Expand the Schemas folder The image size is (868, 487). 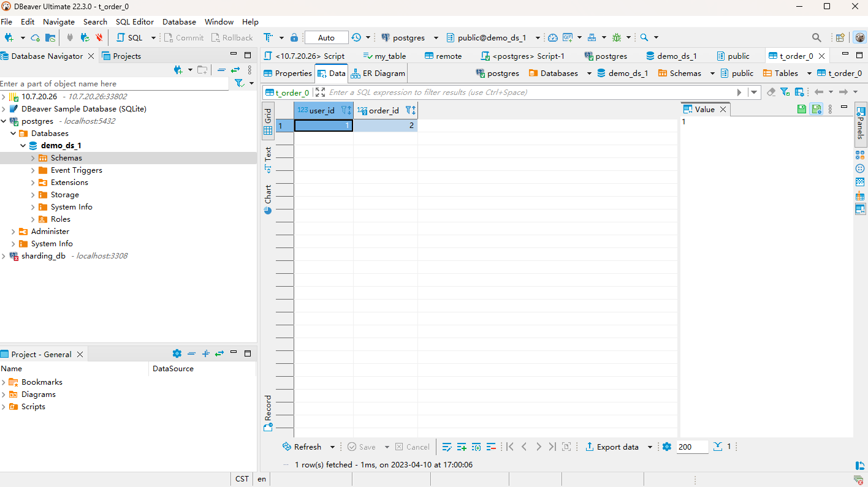(x=33, y=158)
